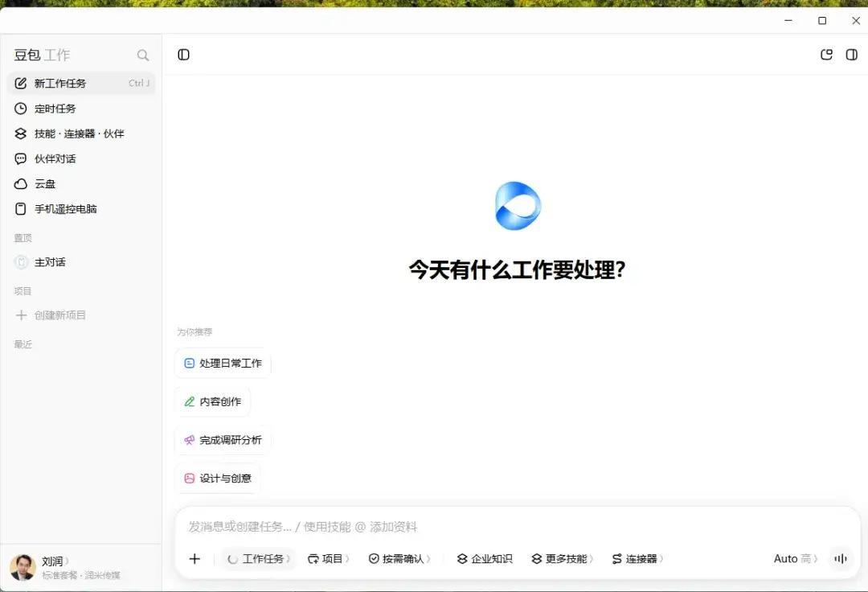
Task: Open scheduled tasks (定时任务)
Action: coord(81,109)
